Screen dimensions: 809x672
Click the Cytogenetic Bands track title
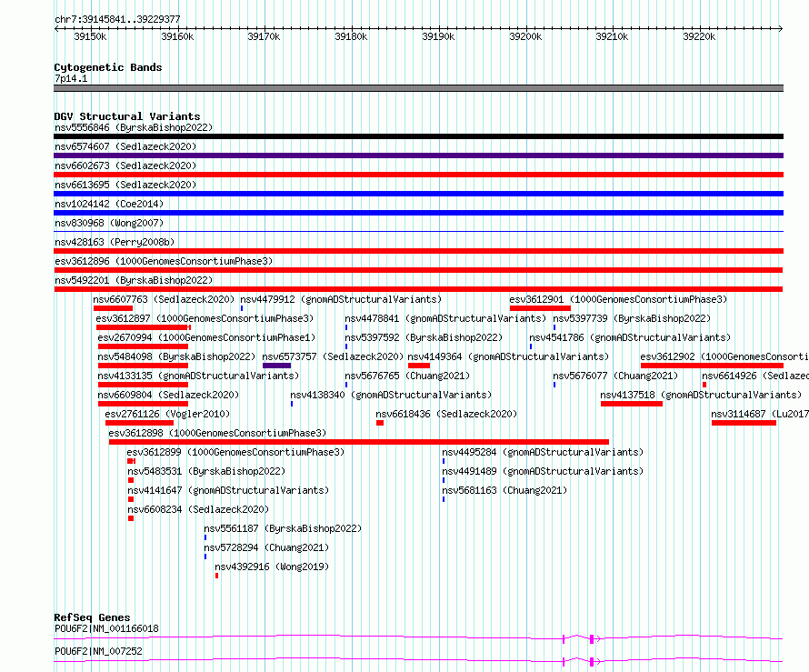108,67
